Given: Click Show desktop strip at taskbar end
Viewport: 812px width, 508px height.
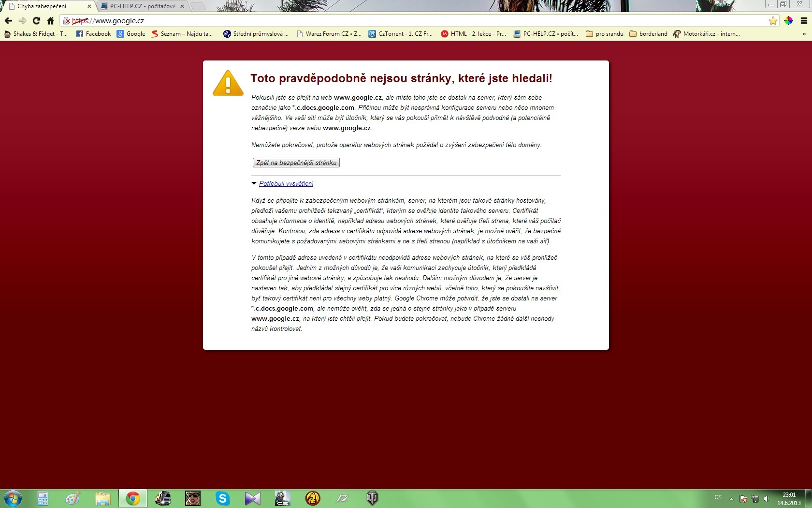Looking at the screenshot, I should [809, 499].
